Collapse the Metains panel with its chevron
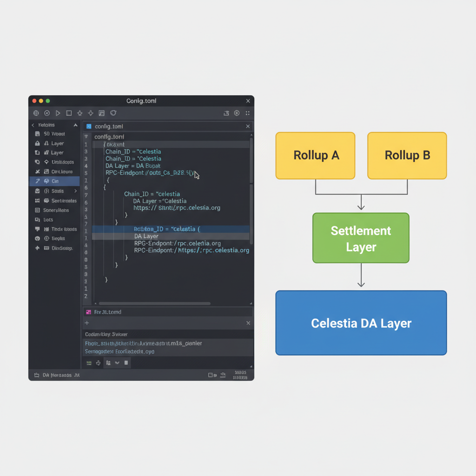The image size is (476, 476). 75,125
